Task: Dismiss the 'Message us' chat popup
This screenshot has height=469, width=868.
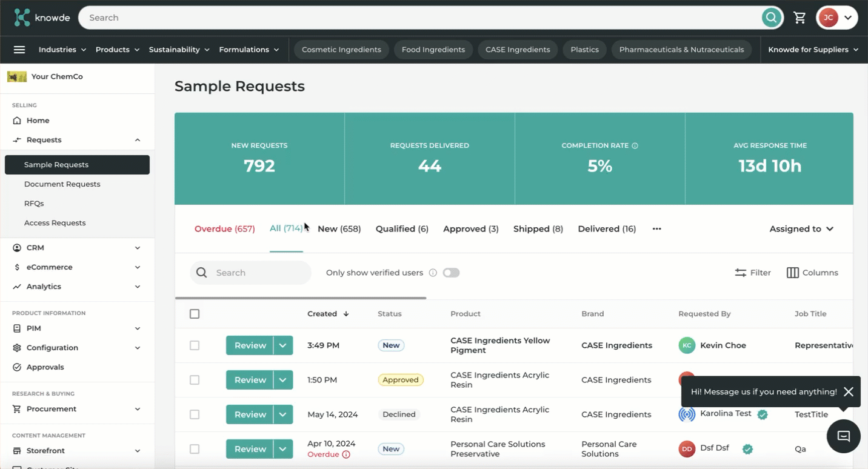Action: click(849, 392)
